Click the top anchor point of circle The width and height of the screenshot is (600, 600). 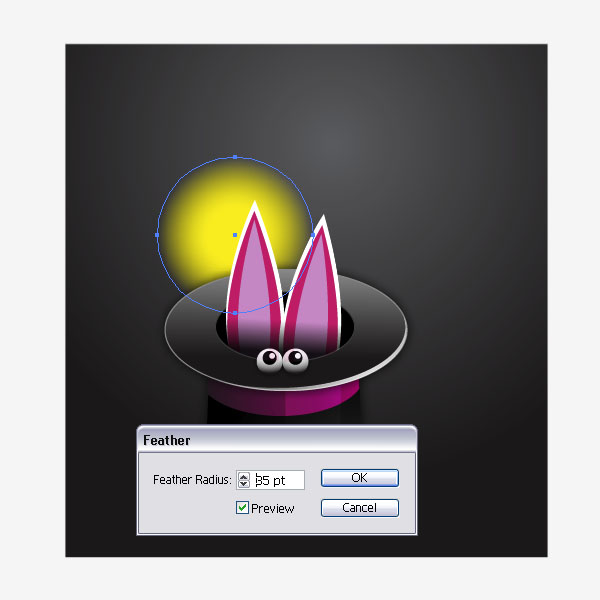click(235, 157)
